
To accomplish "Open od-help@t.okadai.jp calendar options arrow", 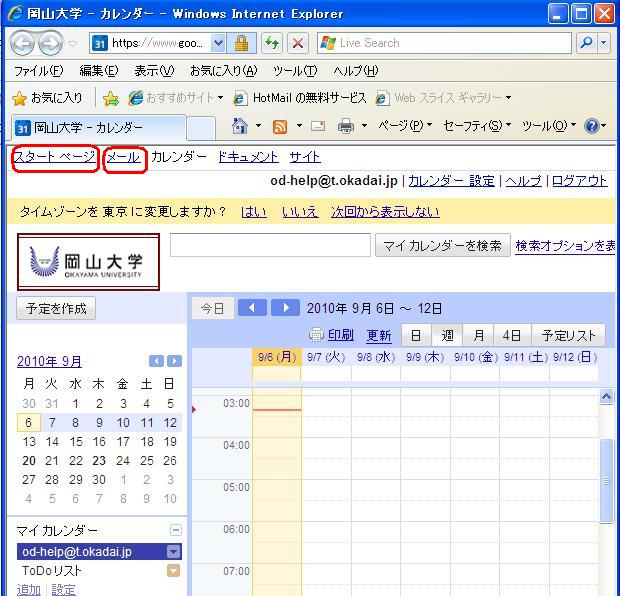I will 174,551.
